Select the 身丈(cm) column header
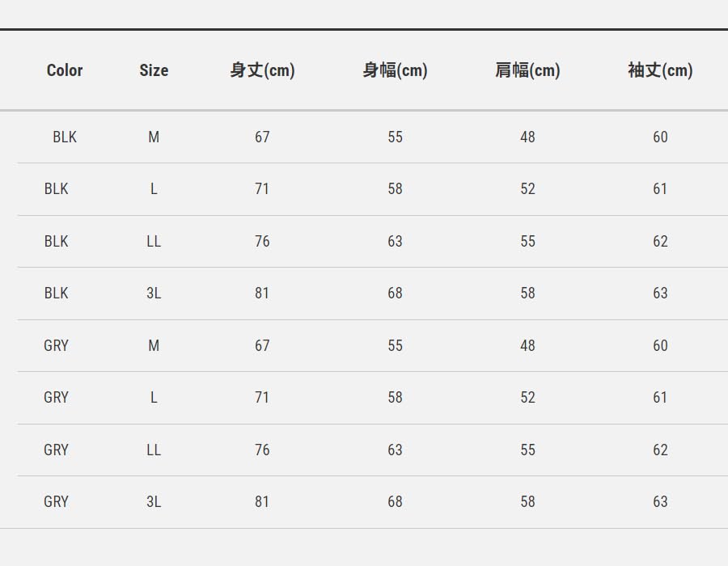Image resolution: width=728 pixels, height=566 pixels. [x=262, y=70]
